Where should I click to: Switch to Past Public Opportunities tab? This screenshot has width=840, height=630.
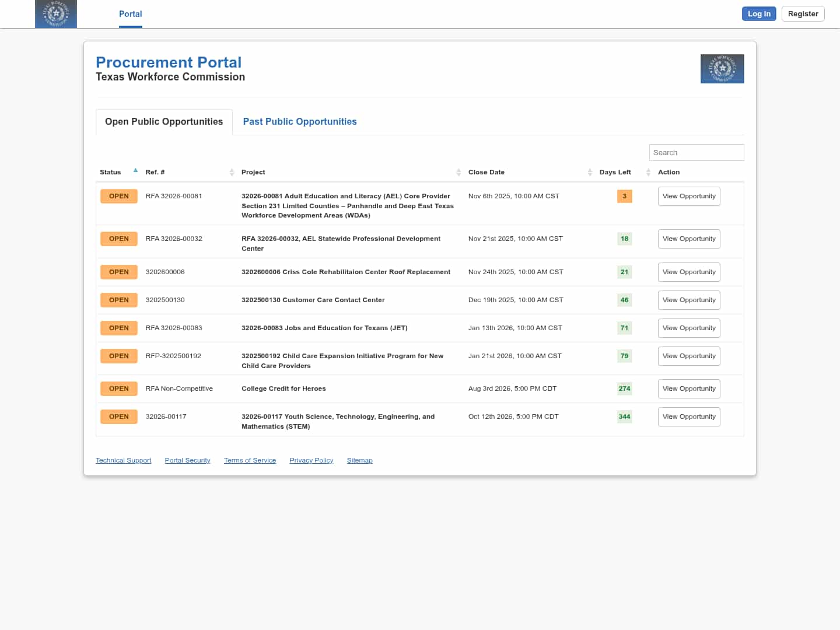(x=300, y=122)
